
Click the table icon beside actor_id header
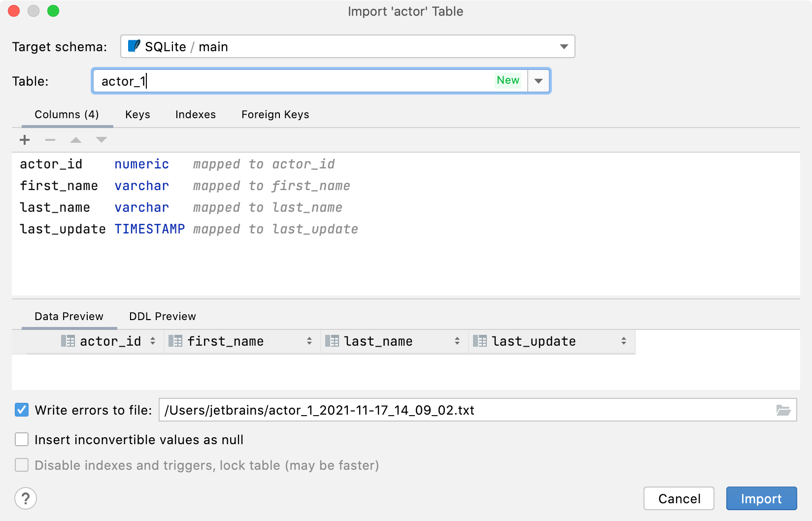(x=67, y=341)
